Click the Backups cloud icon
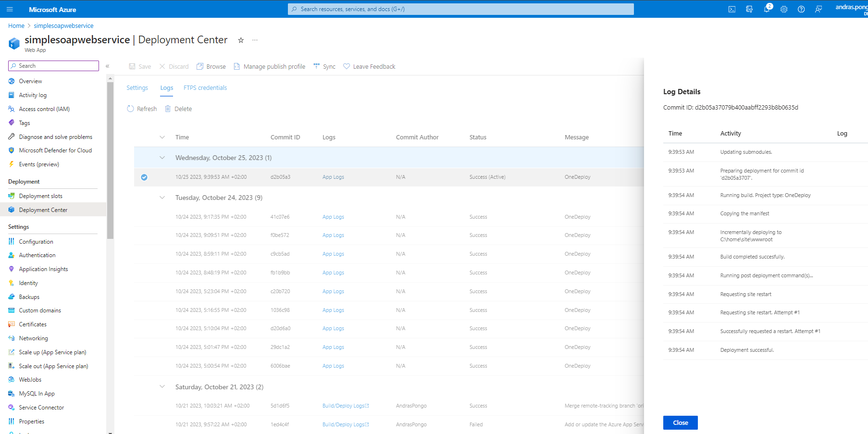This screenshot has width=868, height=434. pyautogui.click(x=12, y=297)
